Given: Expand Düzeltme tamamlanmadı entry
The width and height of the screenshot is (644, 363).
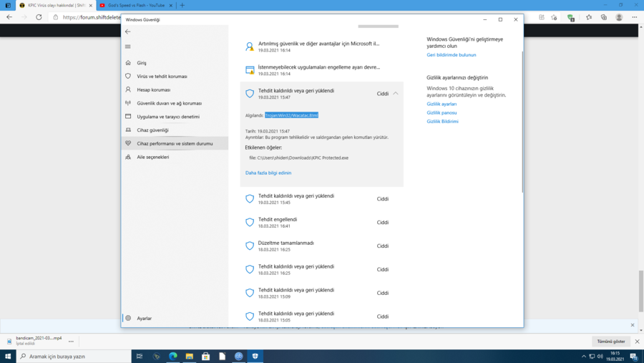Looking at the screenshot, I should pyautogui.click(x=321, y=246).
